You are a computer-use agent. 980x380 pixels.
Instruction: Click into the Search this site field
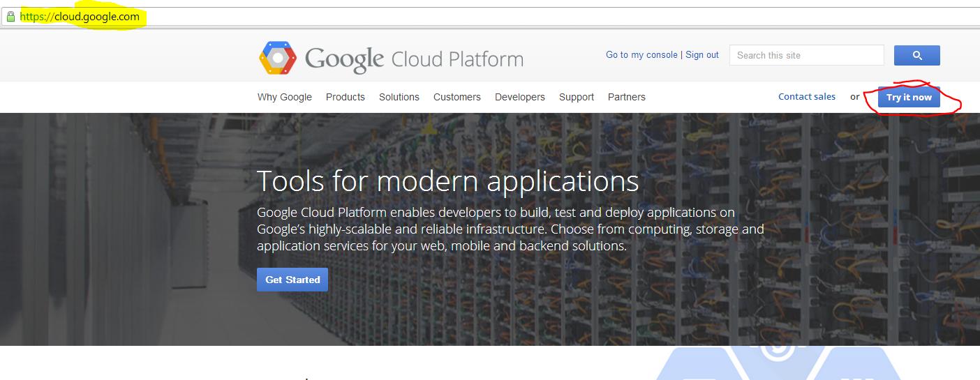(806, 55)
